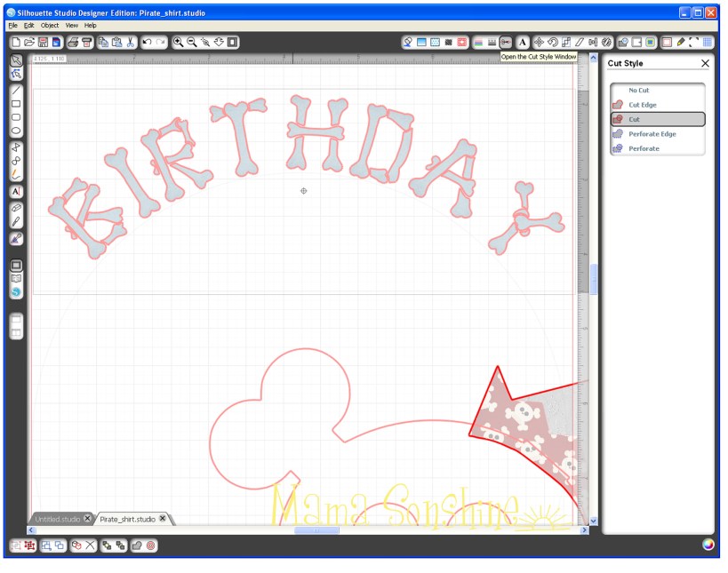
Task: Click the Rotate tool icon in the toolbar
Action: tap(551, 41)
